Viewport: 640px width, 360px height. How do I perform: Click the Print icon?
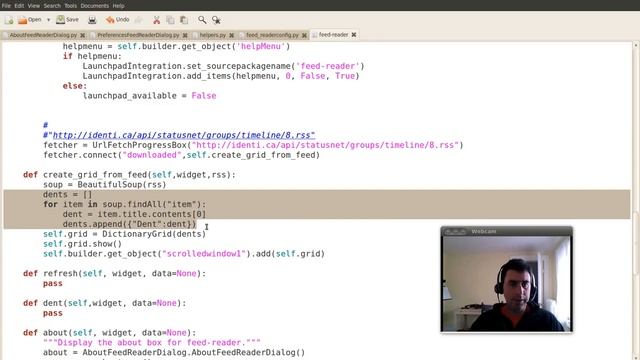coord(92,20)
